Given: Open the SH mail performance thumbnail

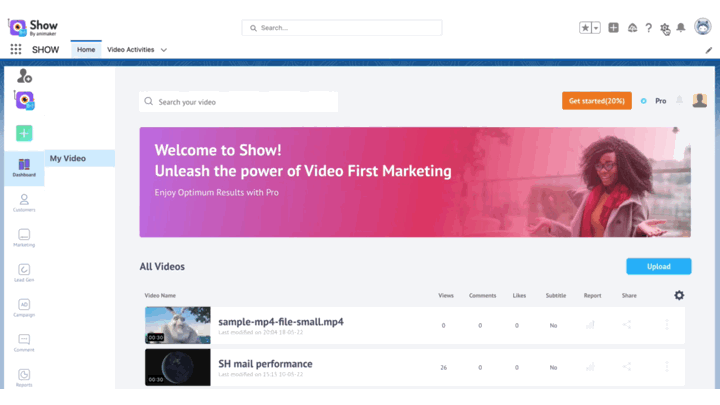Looking at the screenshot, I should [178, 367].
